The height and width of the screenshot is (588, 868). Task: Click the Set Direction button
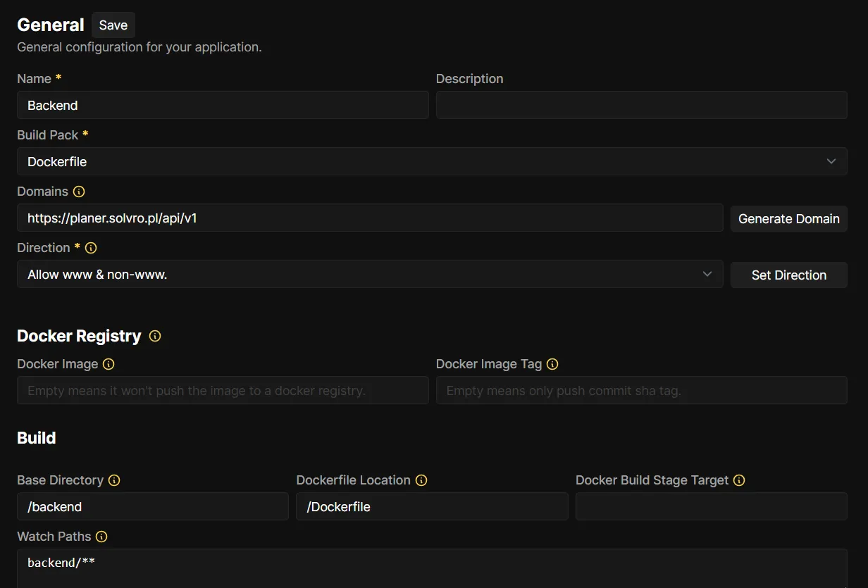tap(788, 275)
